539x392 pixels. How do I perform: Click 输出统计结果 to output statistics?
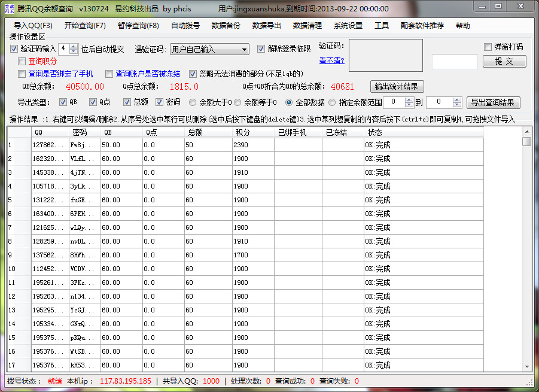(397, 86)
